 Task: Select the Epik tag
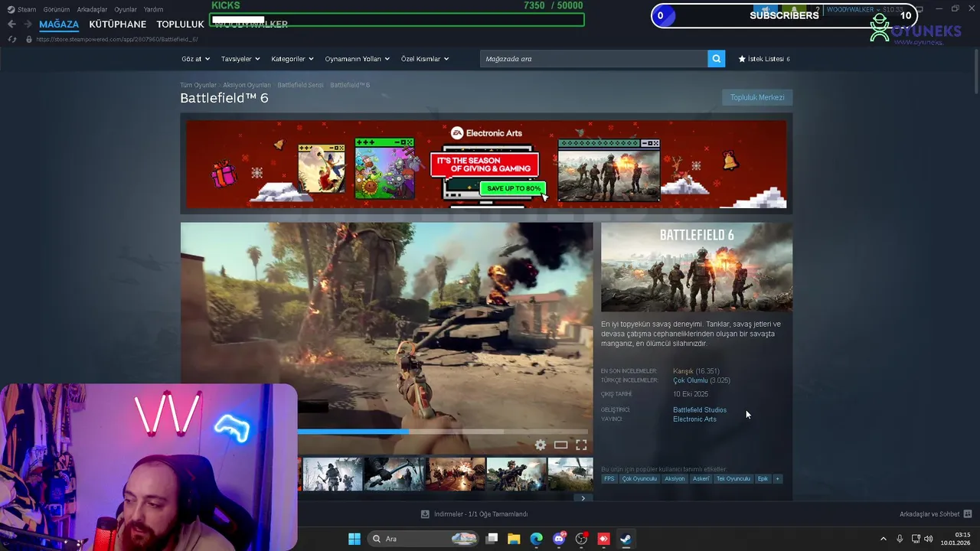[x=763, y=479]
